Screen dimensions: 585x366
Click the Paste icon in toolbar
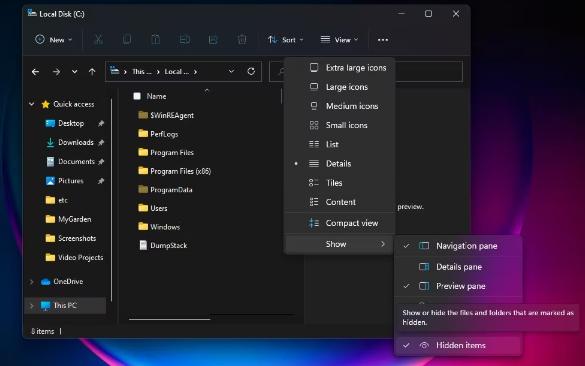156,40
